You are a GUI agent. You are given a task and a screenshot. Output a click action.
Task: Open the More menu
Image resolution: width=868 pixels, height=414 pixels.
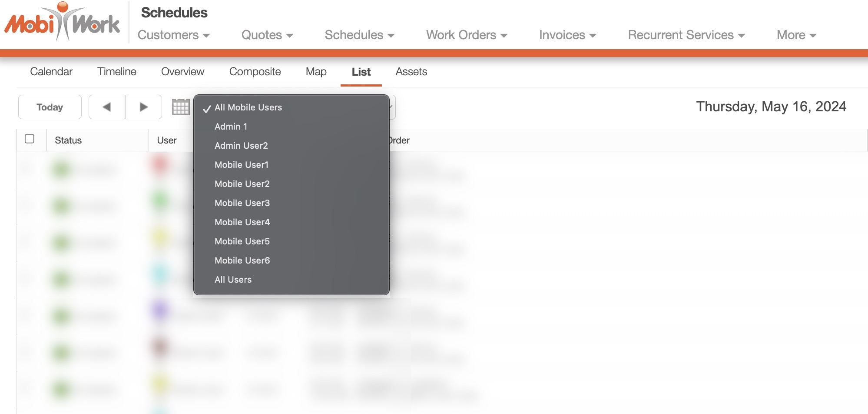(x=796, y=35)
